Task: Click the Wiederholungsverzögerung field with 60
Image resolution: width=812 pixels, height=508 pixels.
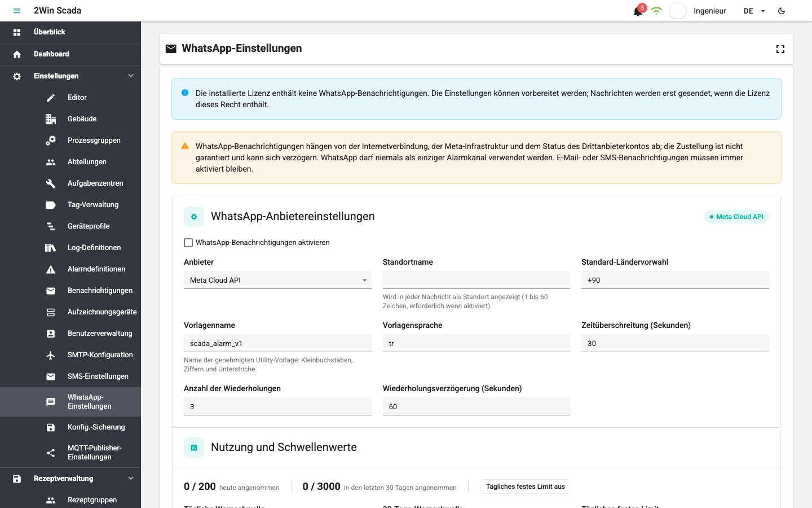Action: pos(476,406)
